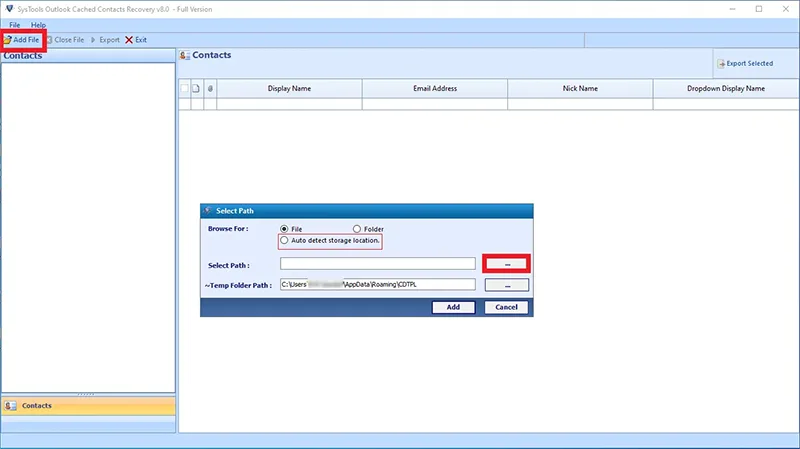Screen dimensions: 800x449
Task: Open the File menu
Action: pos(14,24)
